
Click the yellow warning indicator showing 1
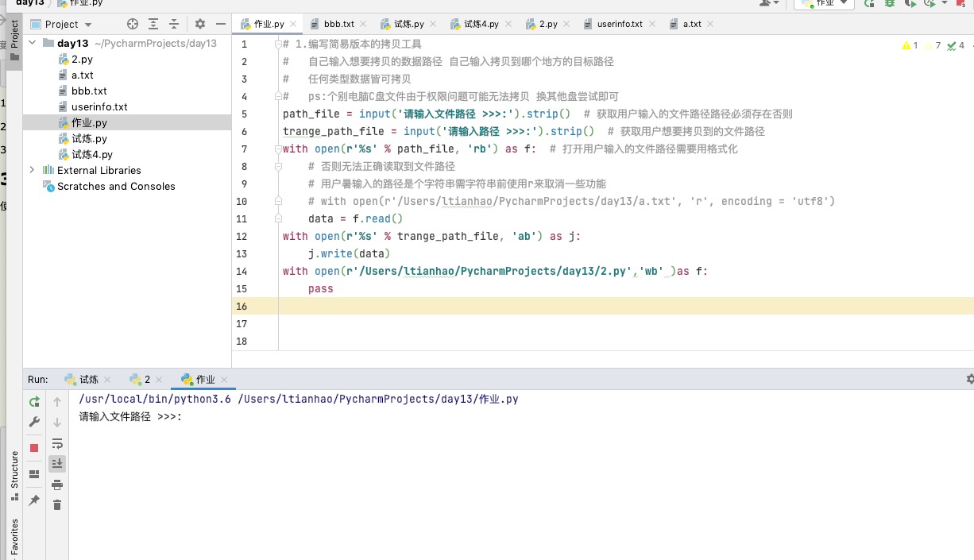(x=910, y=45)
